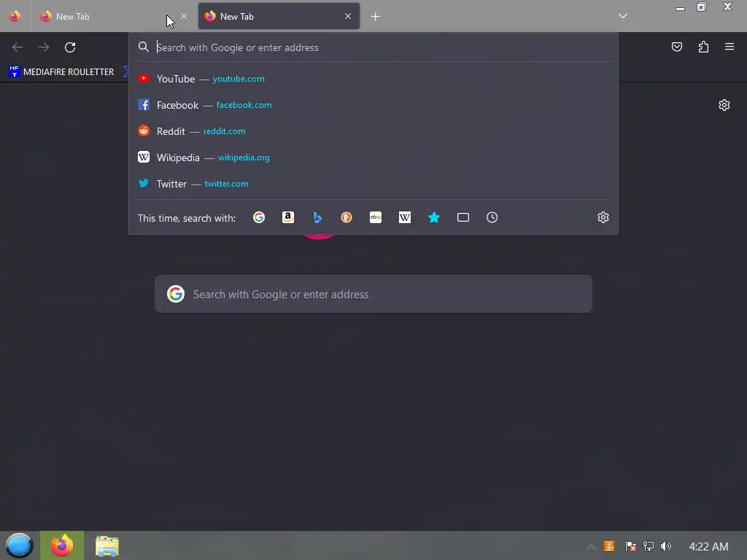
Task: Open Twitter suggestion twitter.com
Action: (373, 183)
